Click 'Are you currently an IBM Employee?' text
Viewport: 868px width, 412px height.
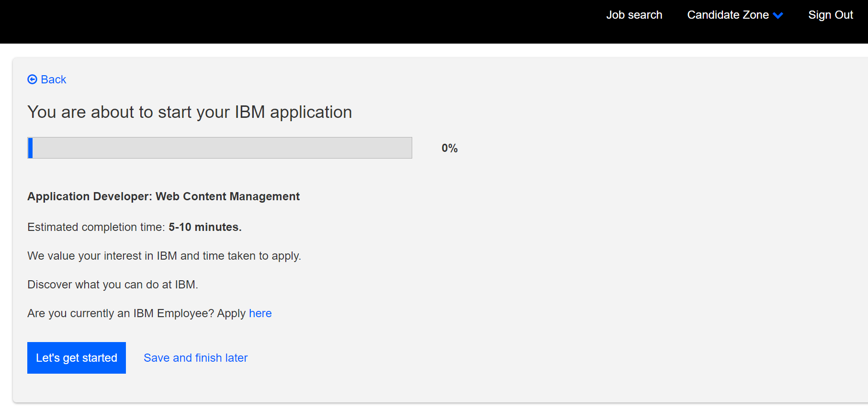(120, 313)
